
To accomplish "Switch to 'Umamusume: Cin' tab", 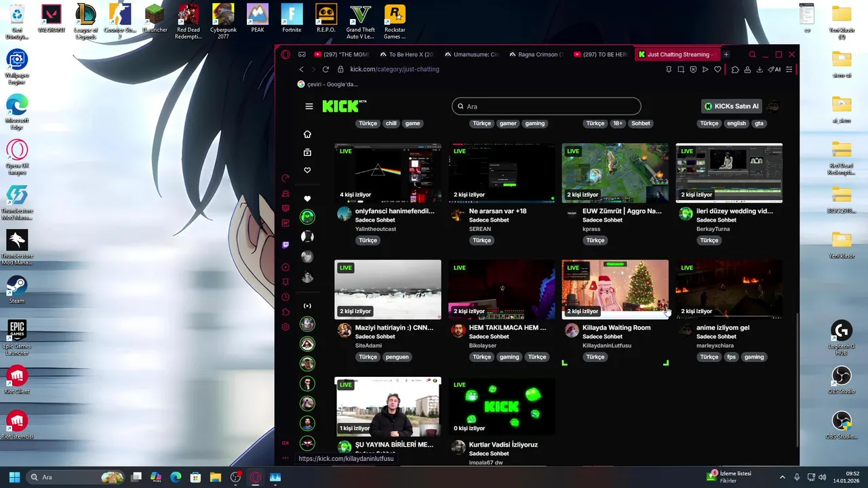I will pyautogui.click(x=471, y=54).
